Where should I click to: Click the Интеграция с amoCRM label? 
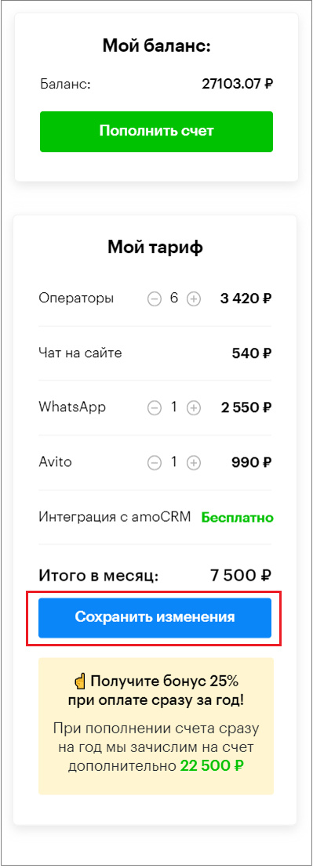tap(115, 517)
